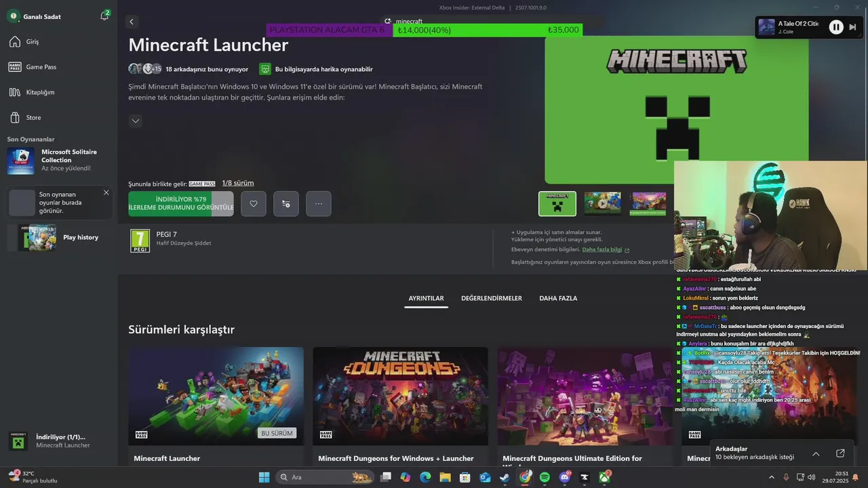This screenshot has height=488, width=868.
Task: Open the volume tray control
Action: [812, 477]
